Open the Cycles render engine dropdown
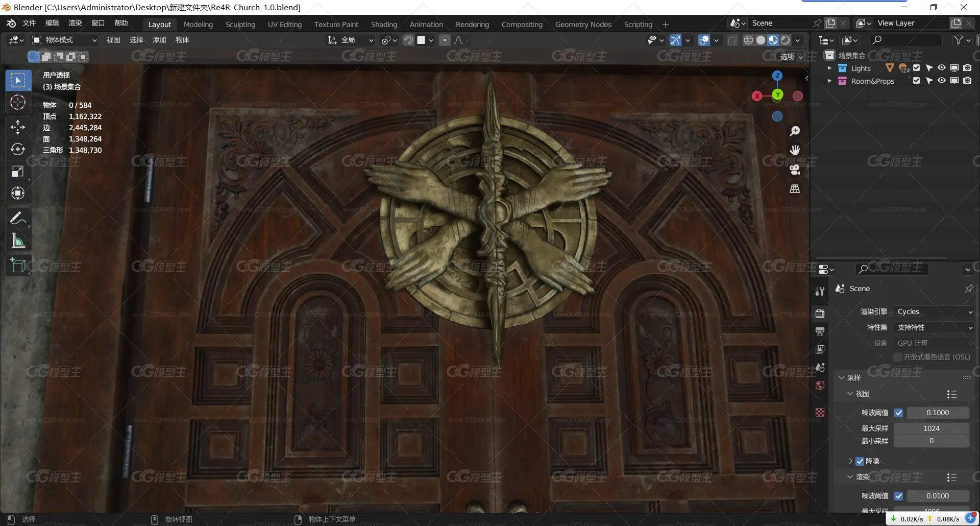The height and width of the screenshot is (526, 980). 934,312
